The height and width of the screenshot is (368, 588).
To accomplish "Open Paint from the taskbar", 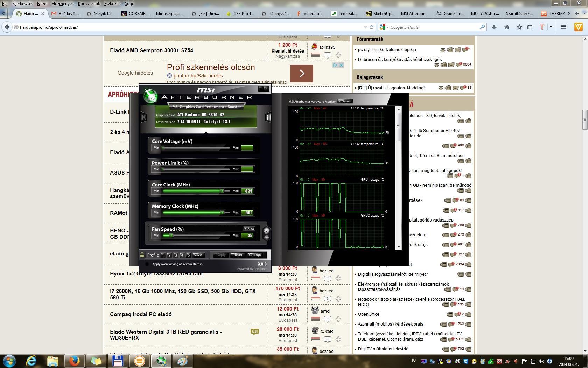I will point(183,361).
